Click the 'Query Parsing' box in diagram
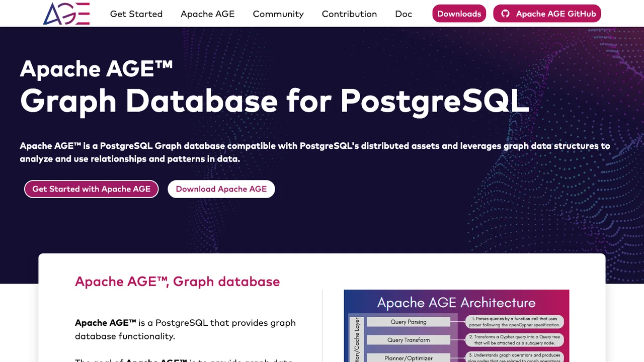Image resolution: width=644 pixels, height=362 pixels. click(x=409, y=322)
